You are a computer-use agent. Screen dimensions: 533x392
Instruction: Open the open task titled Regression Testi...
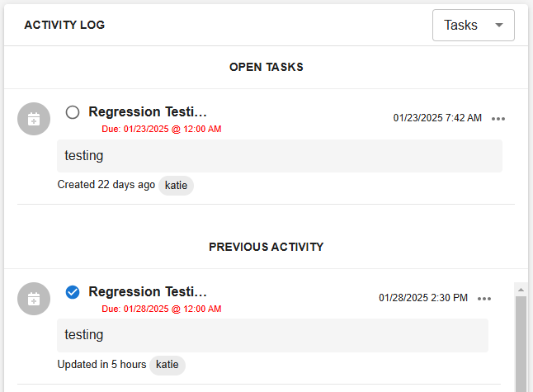[x=148, y=112]
